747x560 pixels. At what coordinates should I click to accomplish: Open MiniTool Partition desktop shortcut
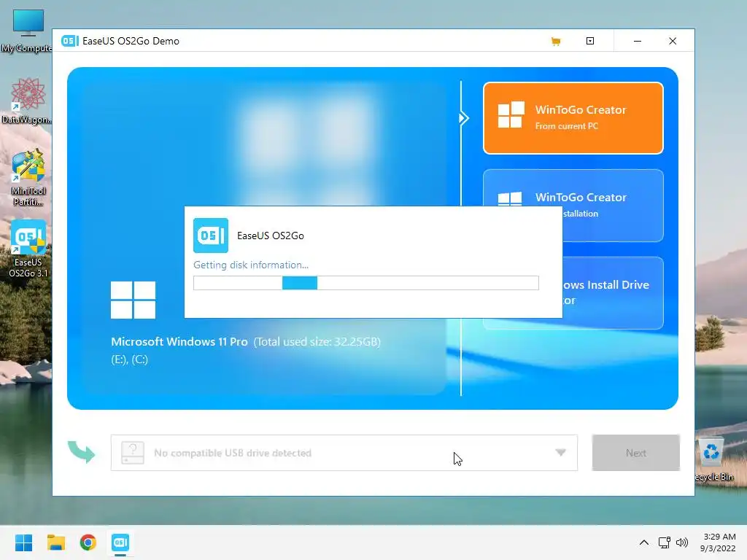[28, 178]
